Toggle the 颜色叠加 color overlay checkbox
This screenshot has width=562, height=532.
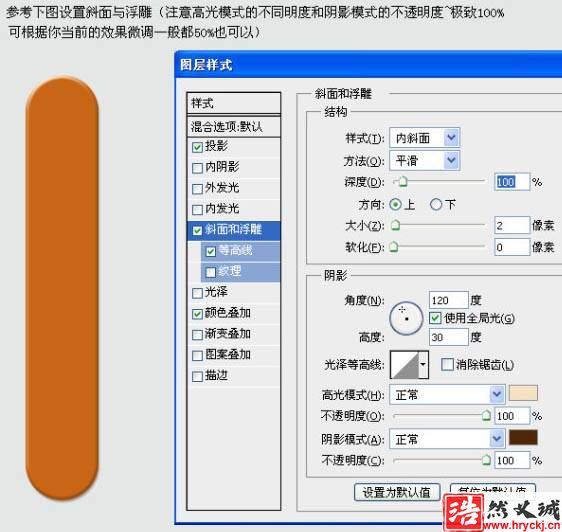[197, 314]
